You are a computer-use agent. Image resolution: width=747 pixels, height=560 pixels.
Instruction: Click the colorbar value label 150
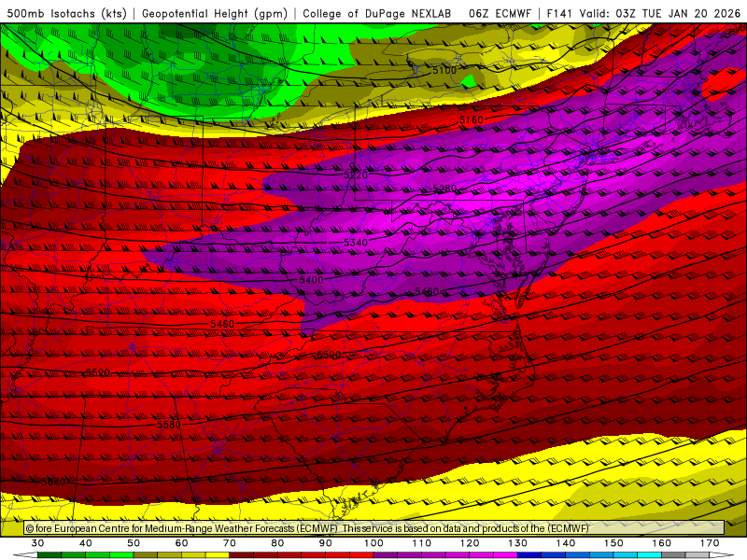tap(614, 543)
